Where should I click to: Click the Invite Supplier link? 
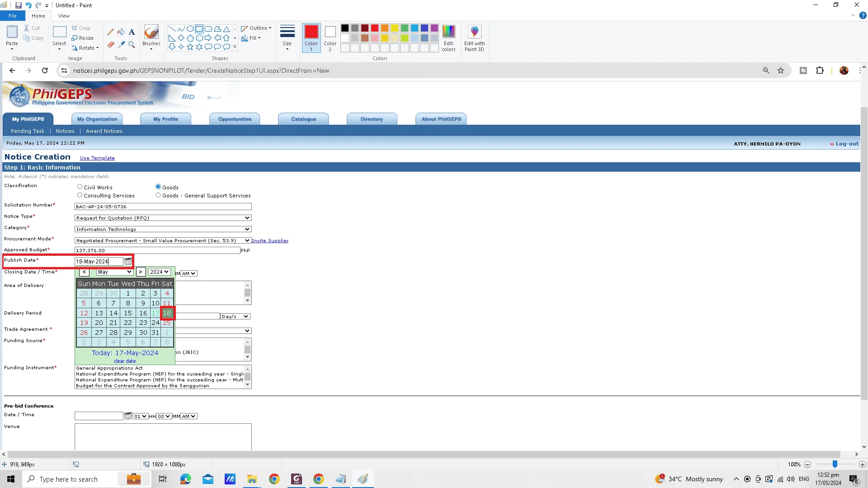pos(270,241)
